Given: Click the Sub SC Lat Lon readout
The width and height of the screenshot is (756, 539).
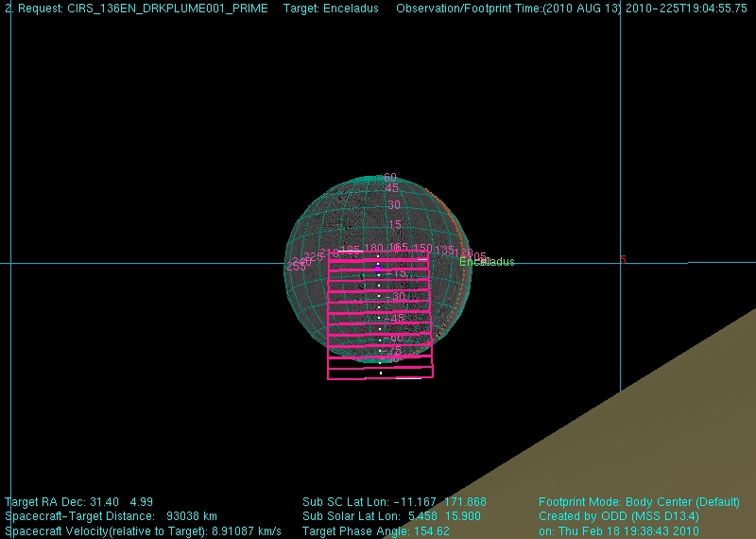Looking at the screenshot, I should tap(394, 501).
